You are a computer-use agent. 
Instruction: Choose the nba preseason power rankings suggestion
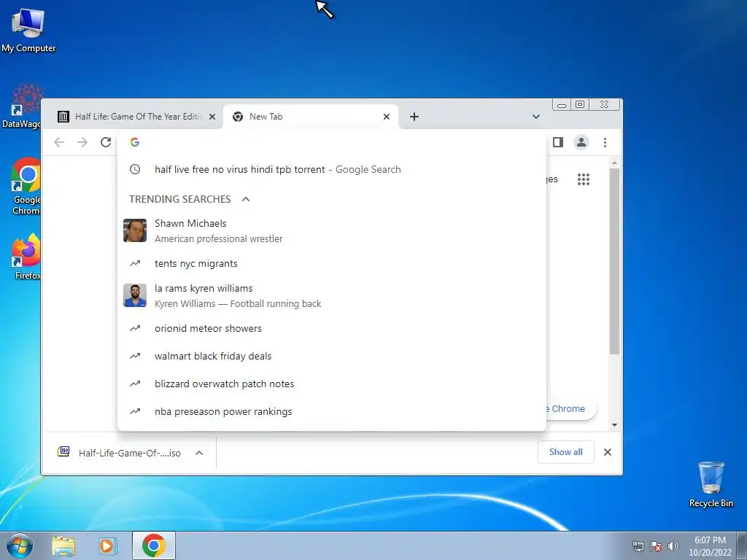tap(332, 411)
